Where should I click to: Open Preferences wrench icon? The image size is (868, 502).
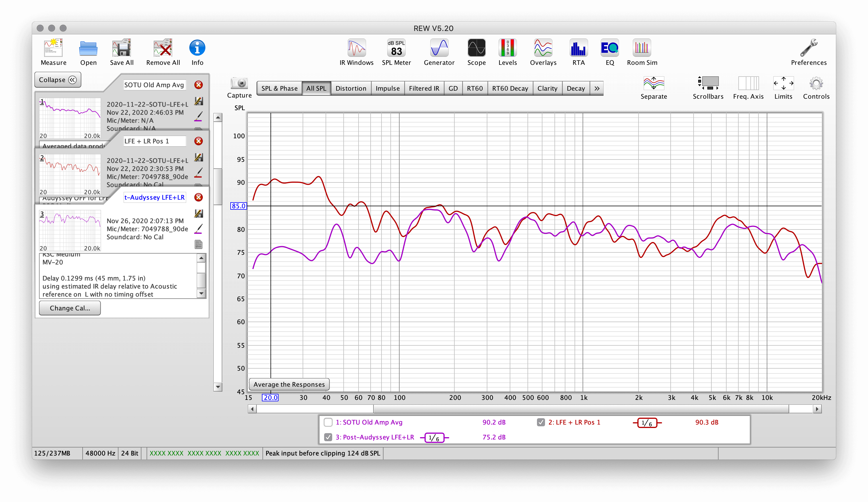[808, 48]
